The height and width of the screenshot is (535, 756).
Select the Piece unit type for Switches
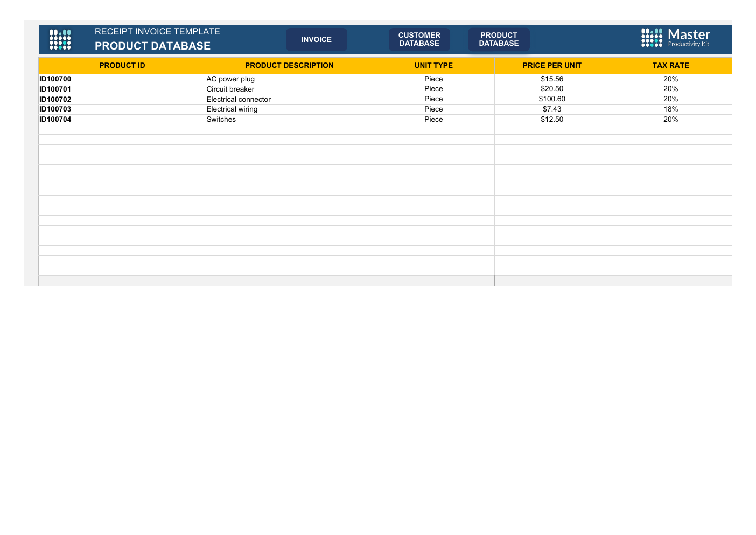tap(433, 120)
